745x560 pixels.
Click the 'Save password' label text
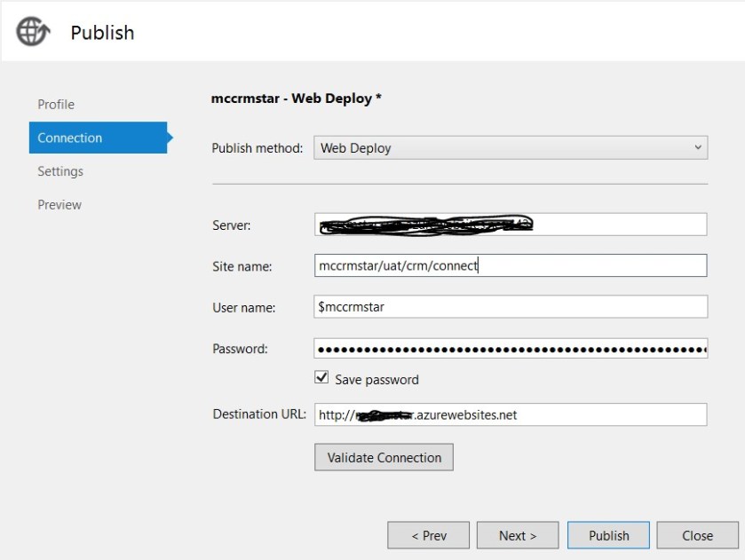pos(376,379)
